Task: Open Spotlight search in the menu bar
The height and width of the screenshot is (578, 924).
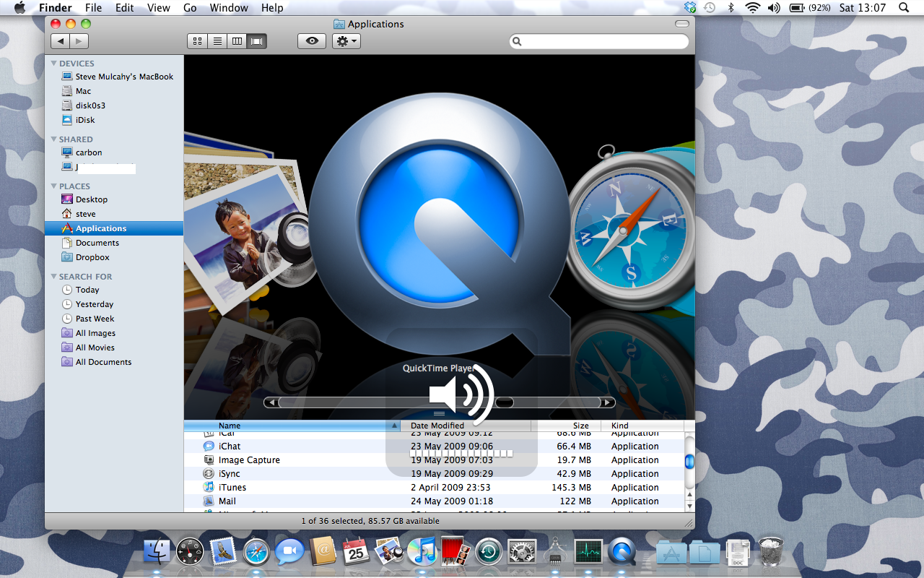Action: (x=904, y=8)
